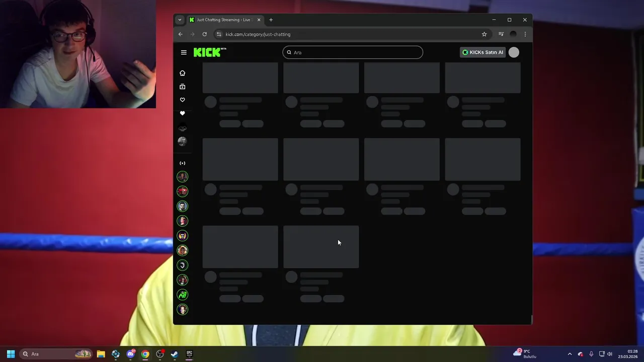This screenshot has height=362, width=644.
Task: Open the Chrome three-dot menu
Action: point(525,34)
